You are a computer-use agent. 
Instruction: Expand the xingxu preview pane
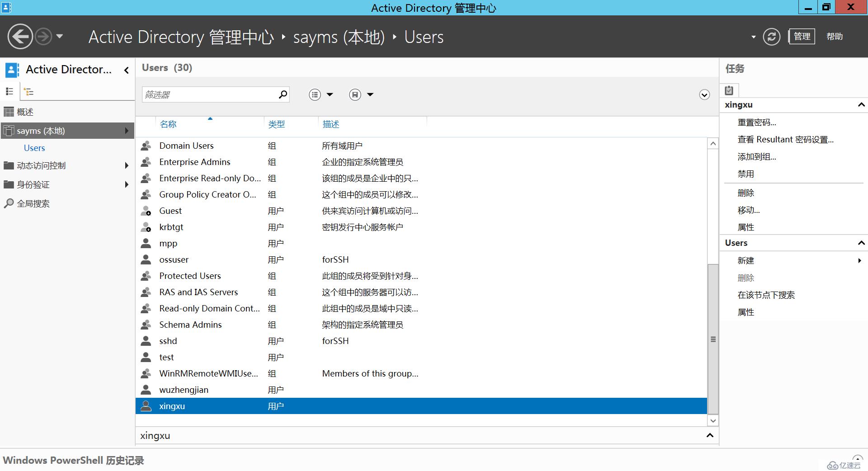[710, 435]
